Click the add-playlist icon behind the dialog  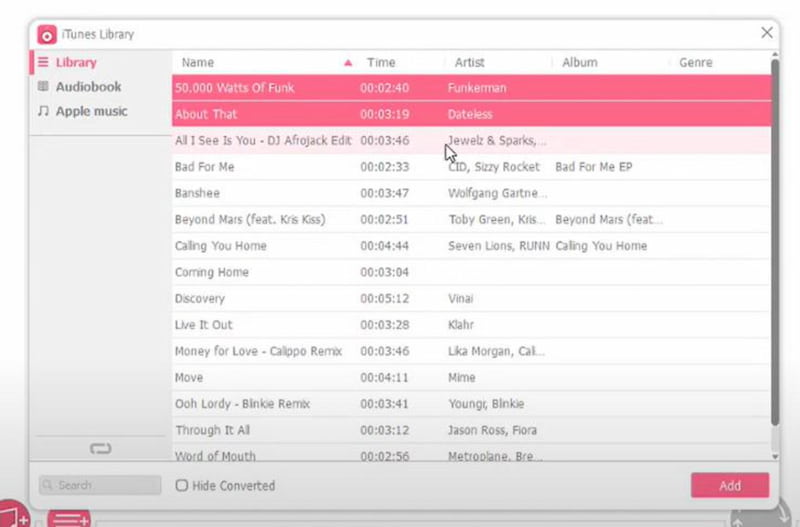click(70, 518)
